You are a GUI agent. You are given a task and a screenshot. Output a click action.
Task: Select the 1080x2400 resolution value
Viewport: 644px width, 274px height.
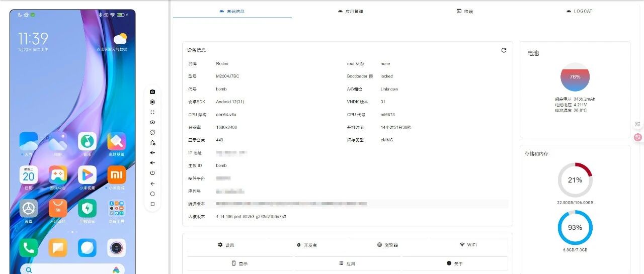point(227,127)
